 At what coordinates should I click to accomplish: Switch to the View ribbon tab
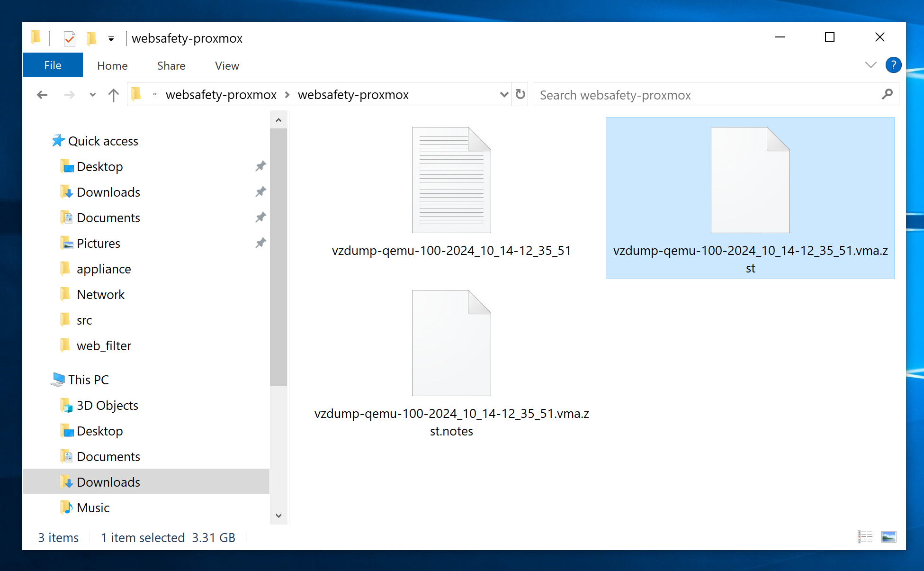pyautogui.click(x=227, y=66)
